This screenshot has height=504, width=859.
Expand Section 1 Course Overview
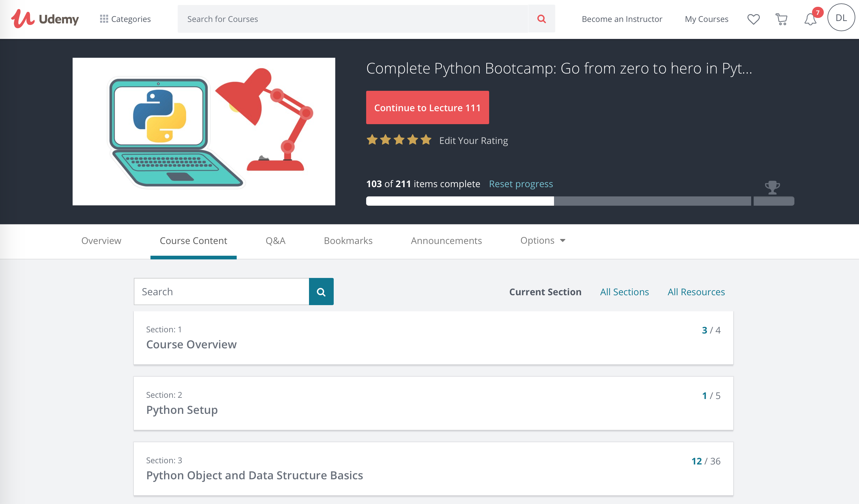(433, 338)
